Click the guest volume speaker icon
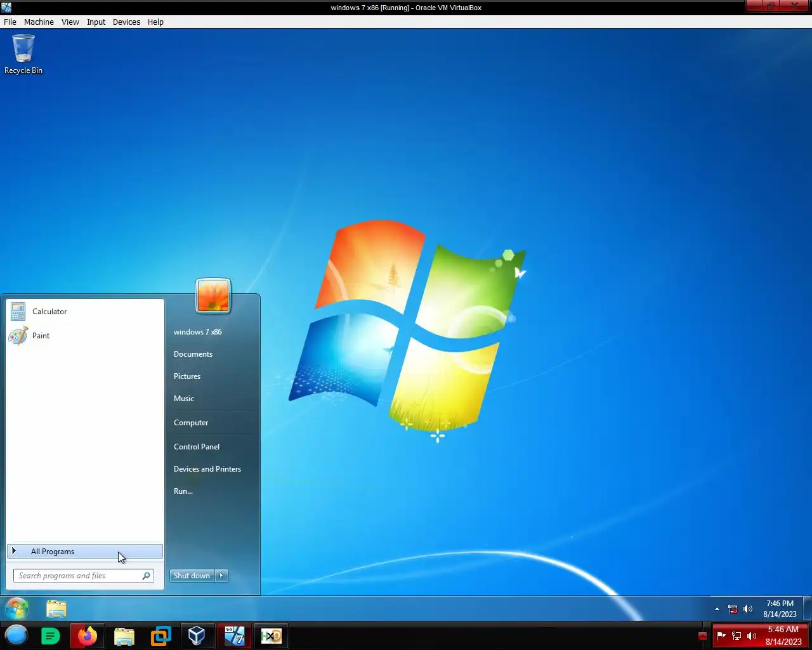The height and width of the screenshot is (650, 812). (x=748, y=609)
